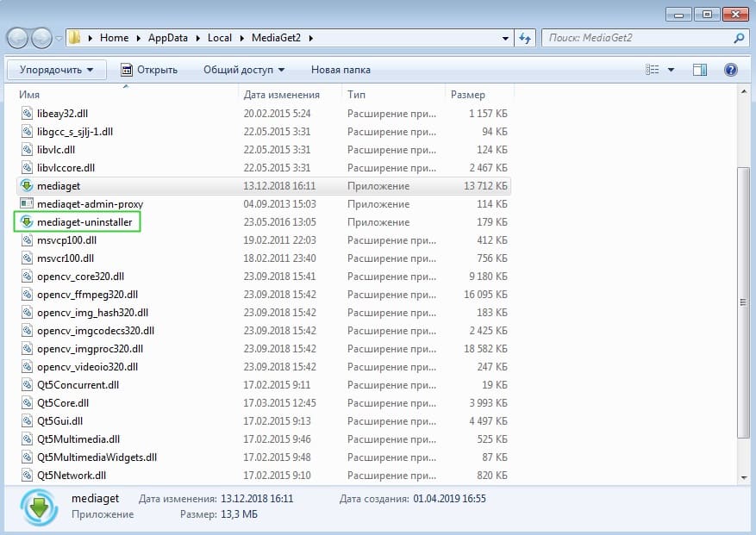756x535 pixels.
Task: Click the date 04.09.2013 15:03
Action: pyautogui.click(x=279, y=204)
